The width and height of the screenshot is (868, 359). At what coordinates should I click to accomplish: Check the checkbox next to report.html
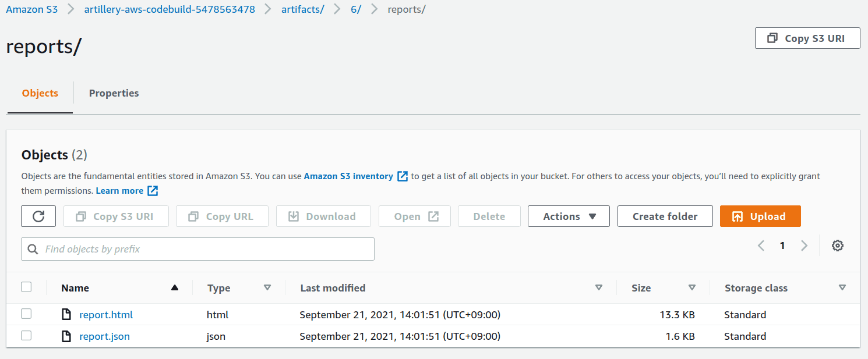pyautogui.click(x=26, y=314)
